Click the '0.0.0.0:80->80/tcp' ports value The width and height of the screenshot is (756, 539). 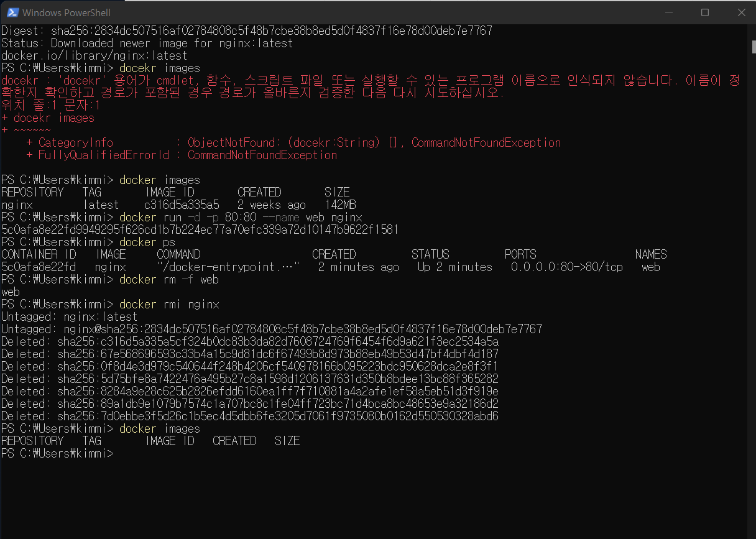click(567, 267)
